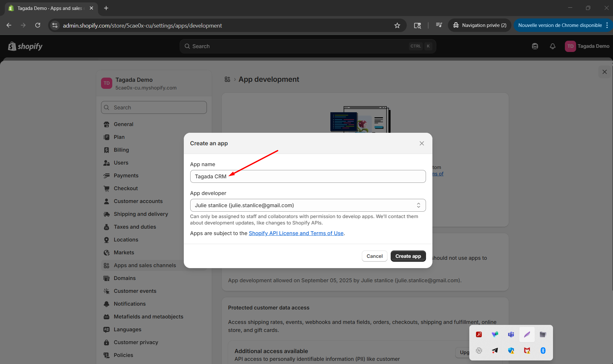Image resolution: width=613 pixels, height=364 pixels.
Task: Open the Sidekick assistant icon
Action: pyautogui.click(x=535, y=46)
